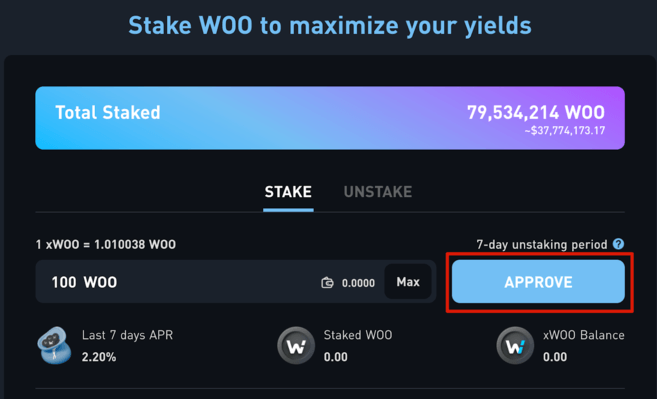This screenshot has width=657, height=399.
Task: Select the STAKE tab
Action: pos(288,192)
